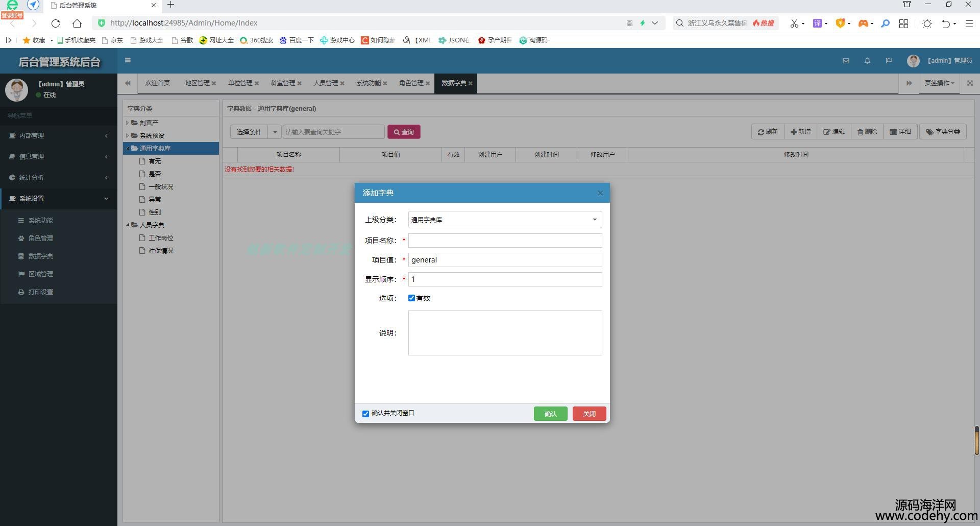Collapse the 人员字典 tree node
980x526 pixels.
pyautogui.click(x=128, y=225)
